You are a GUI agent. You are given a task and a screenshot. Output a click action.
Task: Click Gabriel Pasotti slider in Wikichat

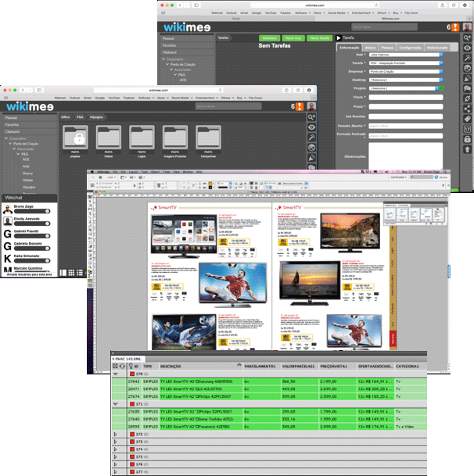click(x=32, y=236)
